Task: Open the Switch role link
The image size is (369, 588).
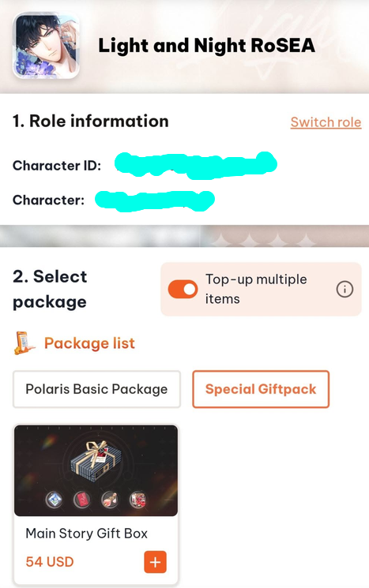Action: [326, 122]
